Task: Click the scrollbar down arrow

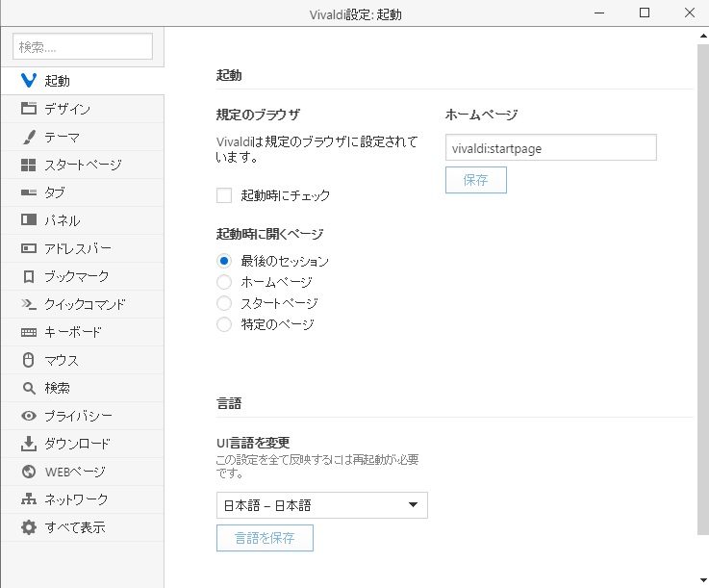Action: [x=703, y=580]
